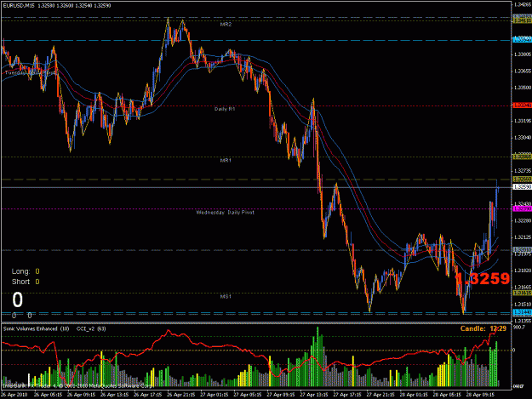Click the 28 Apr 09:15 time label
532x399 pixels.
[x=480, y=395]
